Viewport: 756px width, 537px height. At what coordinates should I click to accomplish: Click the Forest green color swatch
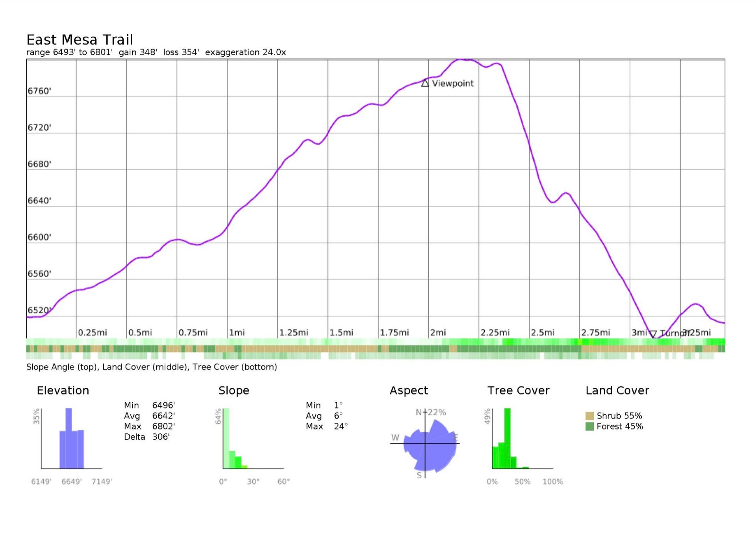tap(589, 426)
